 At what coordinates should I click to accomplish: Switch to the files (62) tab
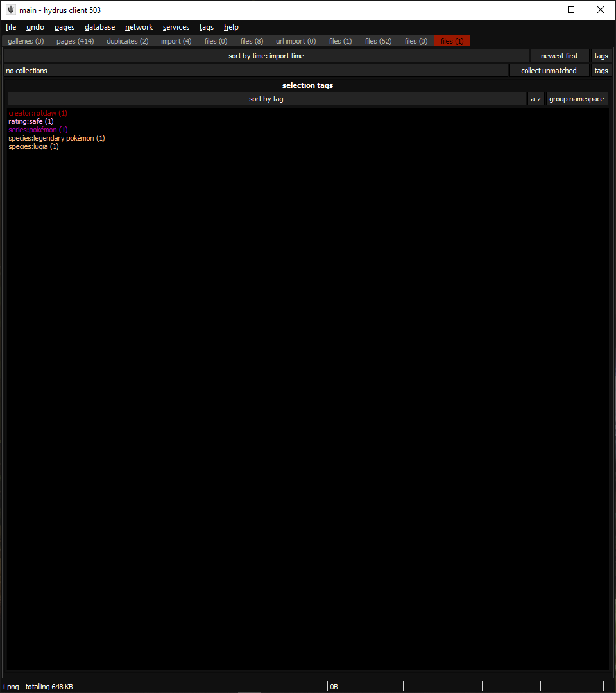point(378,40)
